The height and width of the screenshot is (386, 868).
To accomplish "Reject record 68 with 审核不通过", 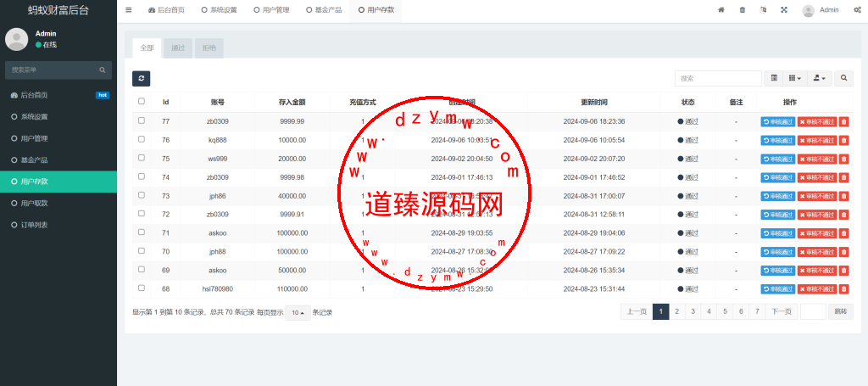I will [817, 289].
